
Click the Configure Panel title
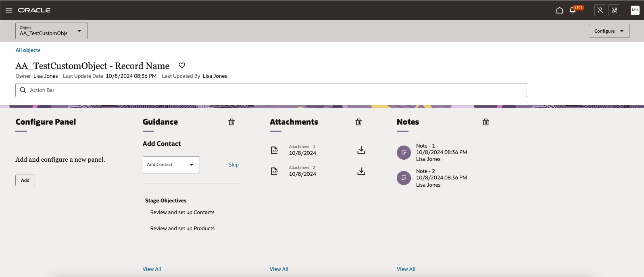point(46,122)
